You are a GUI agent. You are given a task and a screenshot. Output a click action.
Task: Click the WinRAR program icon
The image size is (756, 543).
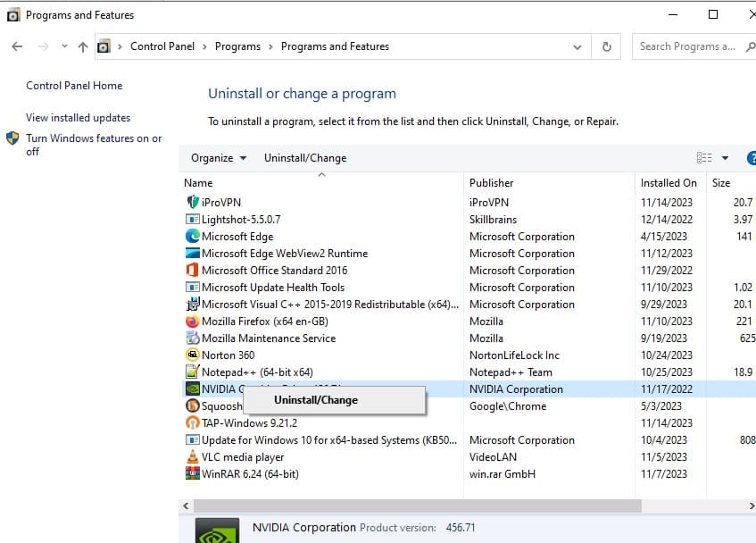(x=192, y=474)
